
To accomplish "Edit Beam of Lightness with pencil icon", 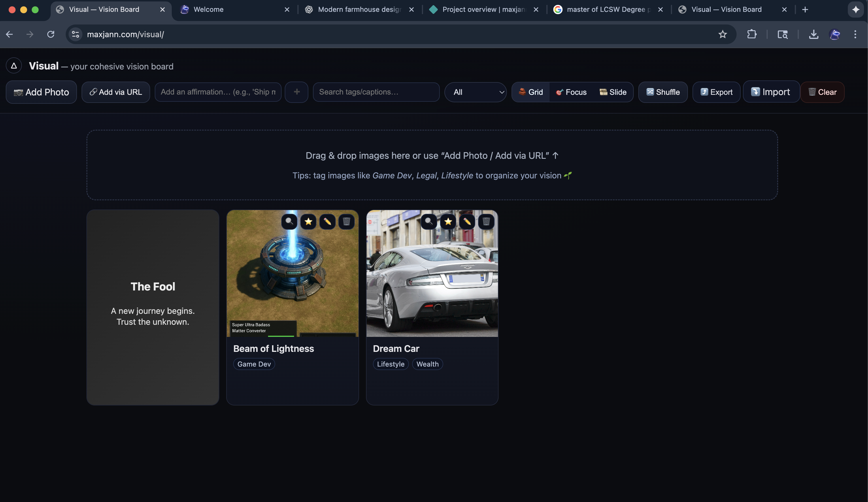I will [x=327, y=222].
